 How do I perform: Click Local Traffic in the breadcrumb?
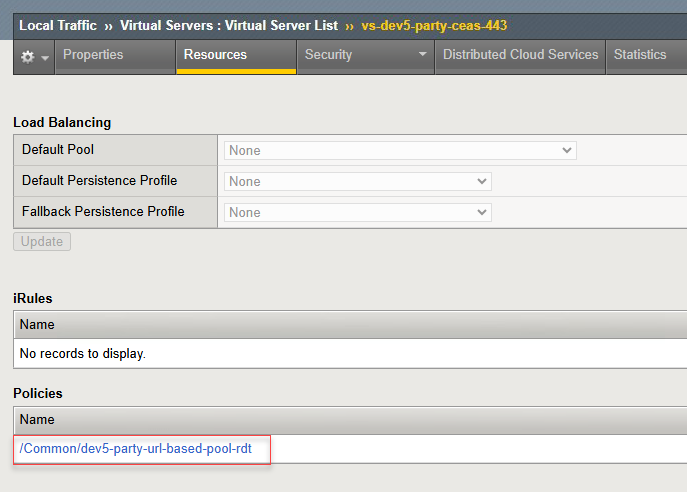pos(58,25)
